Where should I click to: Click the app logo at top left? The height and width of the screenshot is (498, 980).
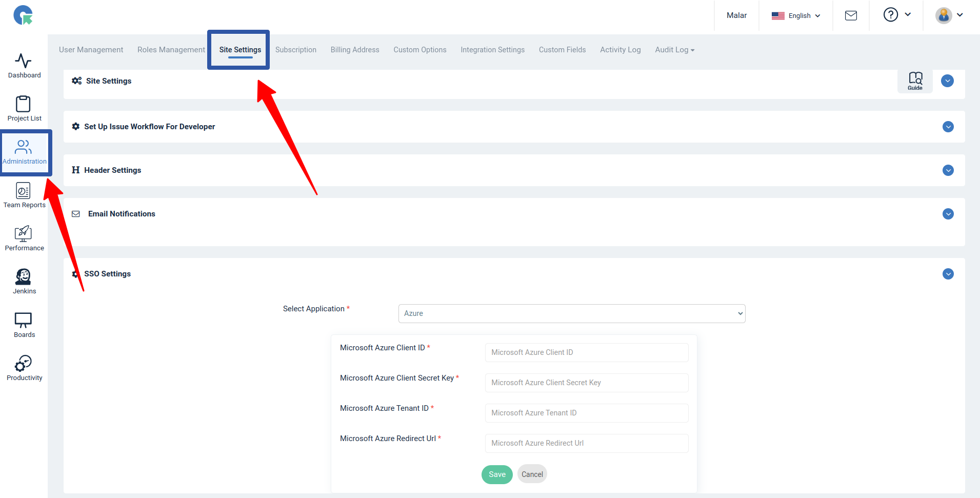23,15
